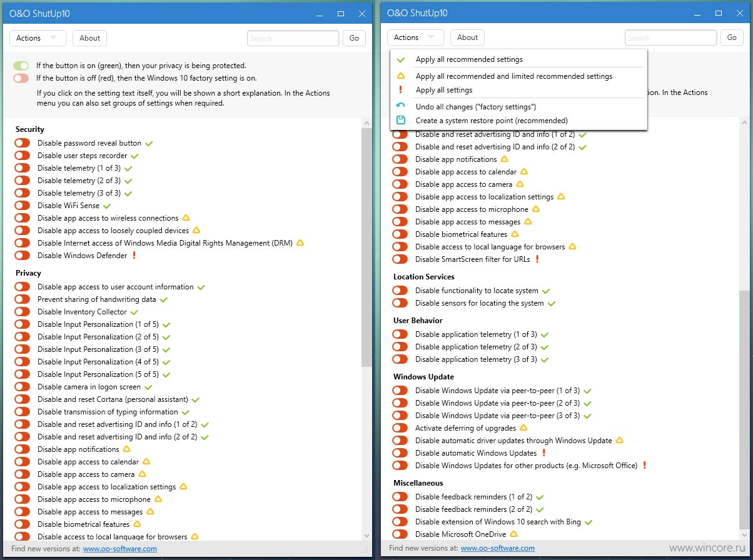Screen dimensions: 753x560
Task: Toggle Disable telemetry (1 of 3) switch
Action: pyautogui.click(x=23, y=168)
